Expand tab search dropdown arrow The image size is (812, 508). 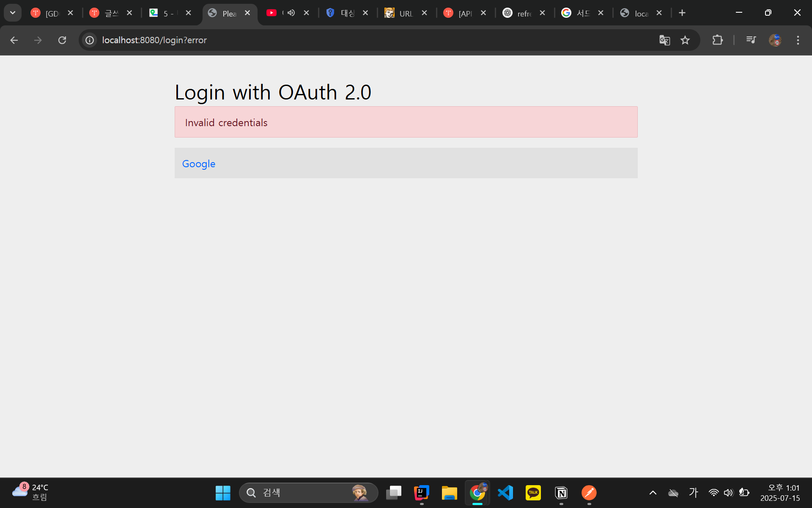click(13, 13)
